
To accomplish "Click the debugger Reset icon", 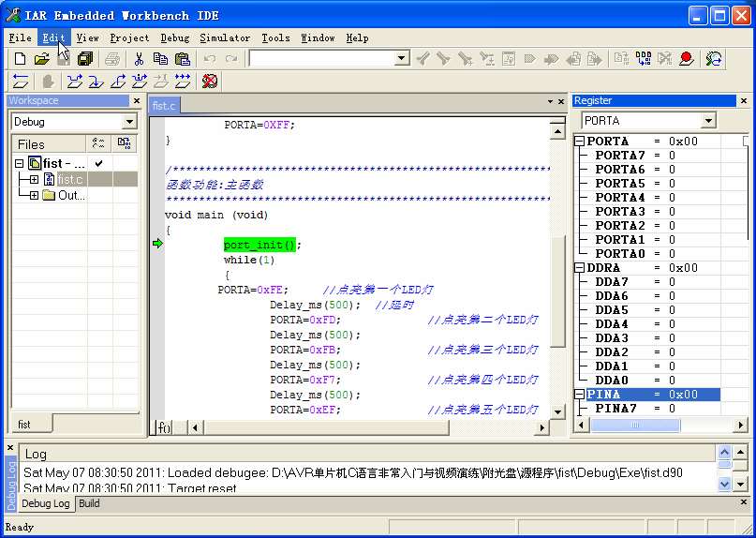I will tap(20, 82).
